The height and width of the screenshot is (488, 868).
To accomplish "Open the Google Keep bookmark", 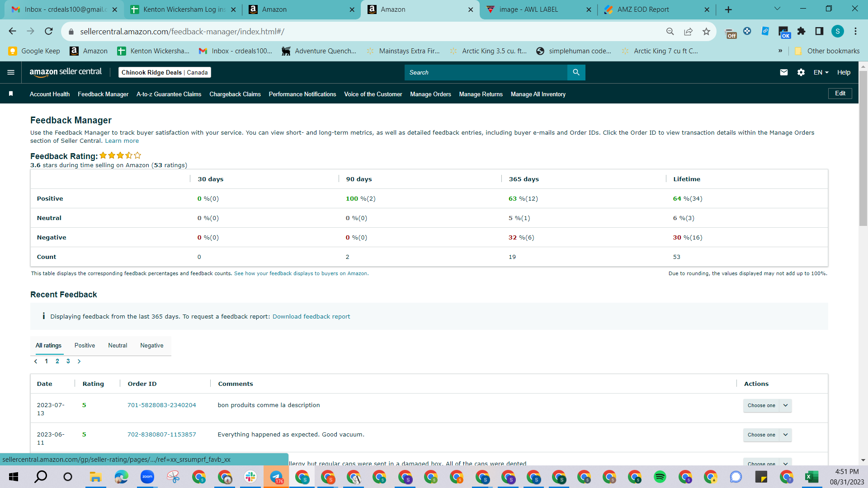I will point(34,51).
